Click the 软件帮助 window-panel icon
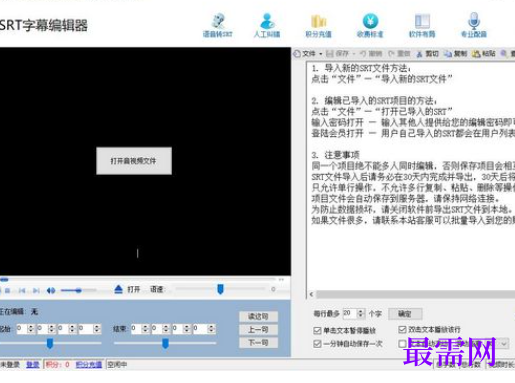Image resolution: width=515 pixels, height=383 pixels. tap(422, 25)
